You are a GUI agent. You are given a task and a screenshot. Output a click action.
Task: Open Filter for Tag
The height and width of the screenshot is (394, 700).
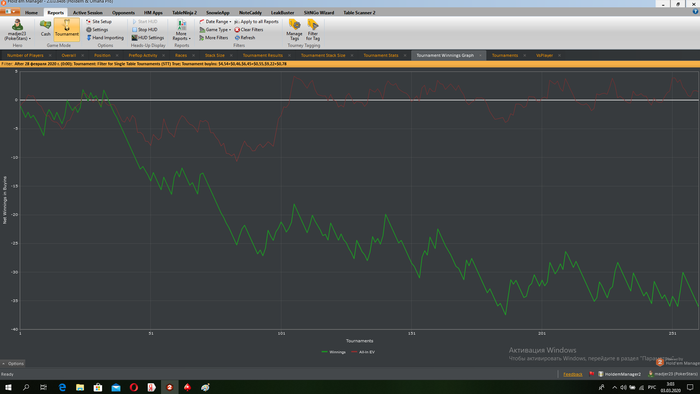point(313,29)
